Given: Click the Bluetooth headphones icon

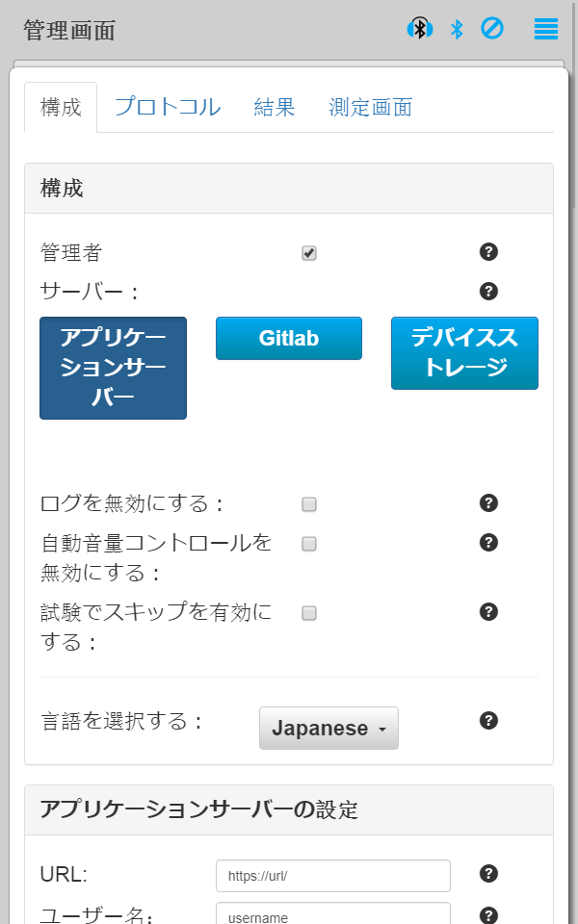Looking at the screenshot, I should (x=419, y=29).
